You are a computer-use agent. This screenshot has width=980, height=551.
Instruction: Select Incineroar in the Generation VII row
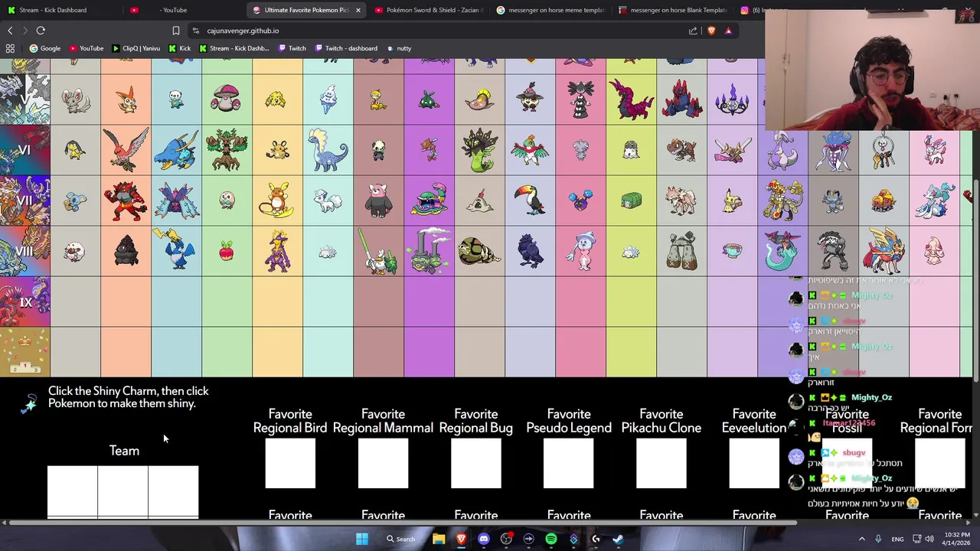[x=126, y=201]
